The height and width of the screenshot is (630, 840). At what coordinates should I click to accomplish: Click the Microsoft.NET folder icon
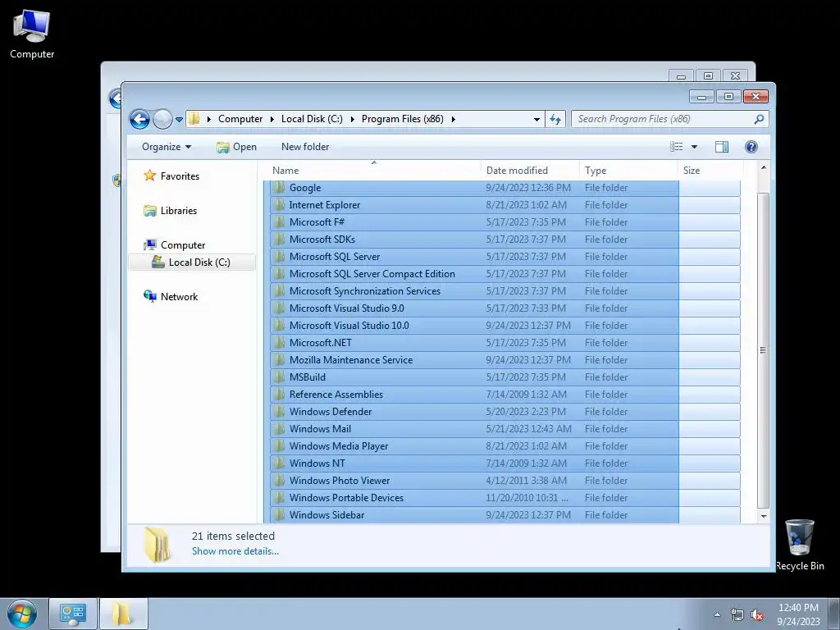(279, 342)
